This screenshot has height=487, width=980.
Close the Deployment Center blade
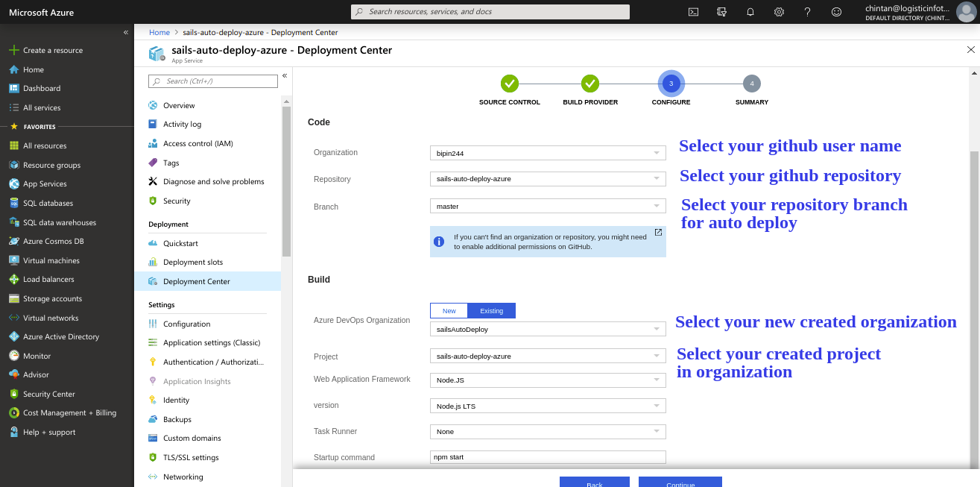[x=970, y=50]
